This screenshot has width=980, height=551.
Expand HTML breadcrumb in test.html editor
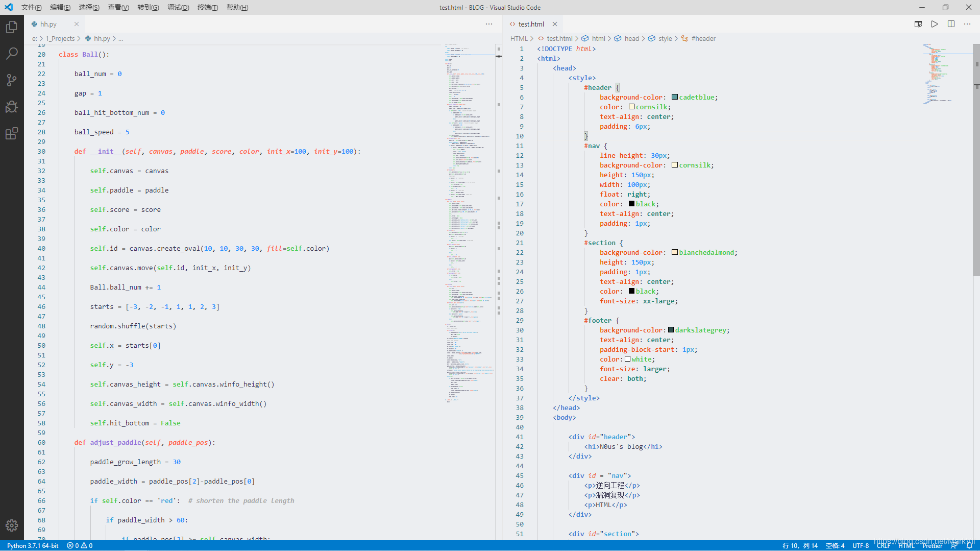pos(519,38)
